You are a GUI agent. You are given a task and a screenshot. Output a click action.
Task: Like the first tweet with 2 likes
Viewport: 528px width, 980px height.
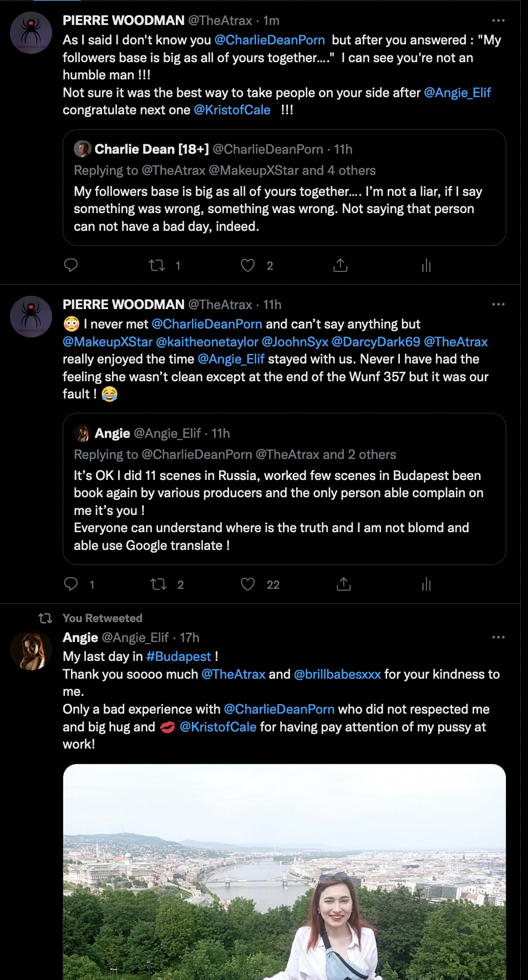pyautogui.click(x=248, y=265)
